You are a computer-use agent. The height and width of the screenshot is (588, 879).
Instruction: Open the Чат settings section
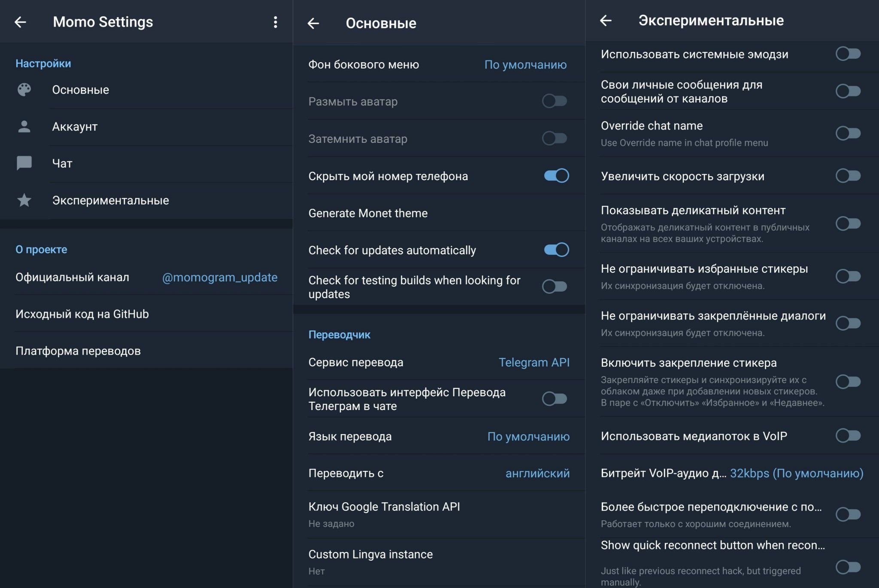tap(146, 163)
